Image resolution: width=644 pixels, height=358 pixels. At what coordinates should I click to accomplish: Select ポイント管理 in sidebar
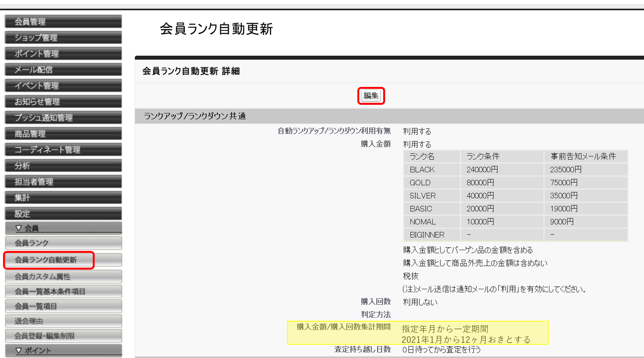pyautogui.click(x=63, y=54)
